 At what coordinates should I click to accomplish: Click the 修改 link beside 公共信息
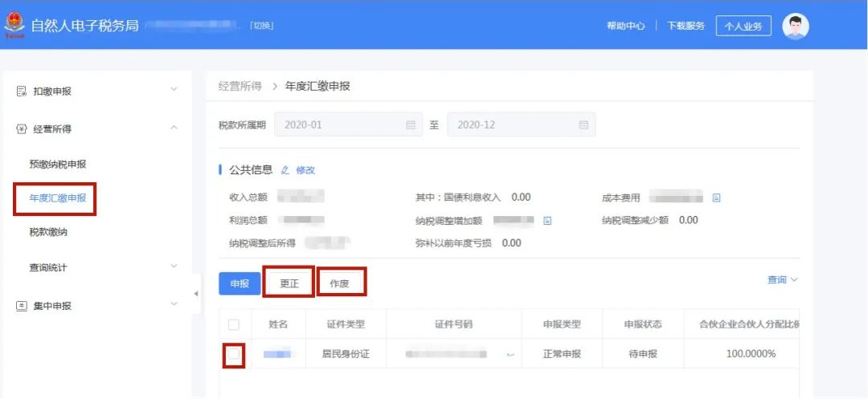click(x=305, y=170)
